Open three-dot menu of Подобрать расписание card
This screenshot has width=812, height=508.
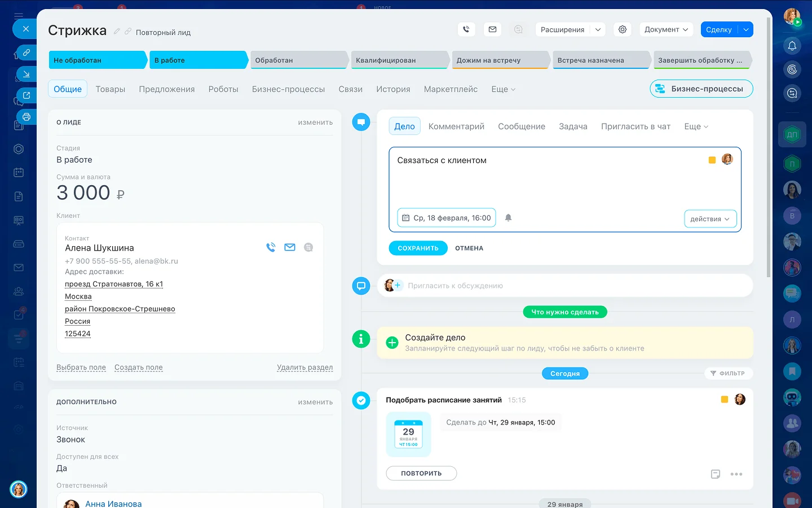tap(736, 474)
